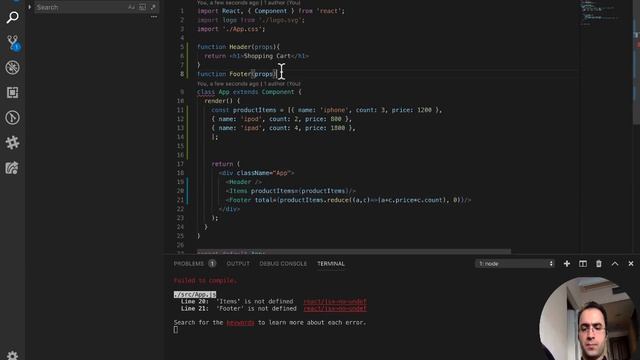The image size is (640, 360).
Task: Click 'Failed to compile.' message
Action: click(205, 280)
